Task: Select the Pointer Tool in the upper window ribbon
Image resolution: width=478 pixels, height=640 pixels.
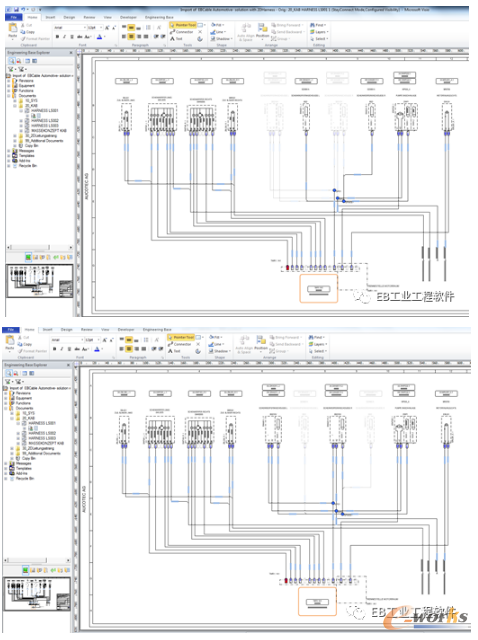Action: [x=183, y=25]
